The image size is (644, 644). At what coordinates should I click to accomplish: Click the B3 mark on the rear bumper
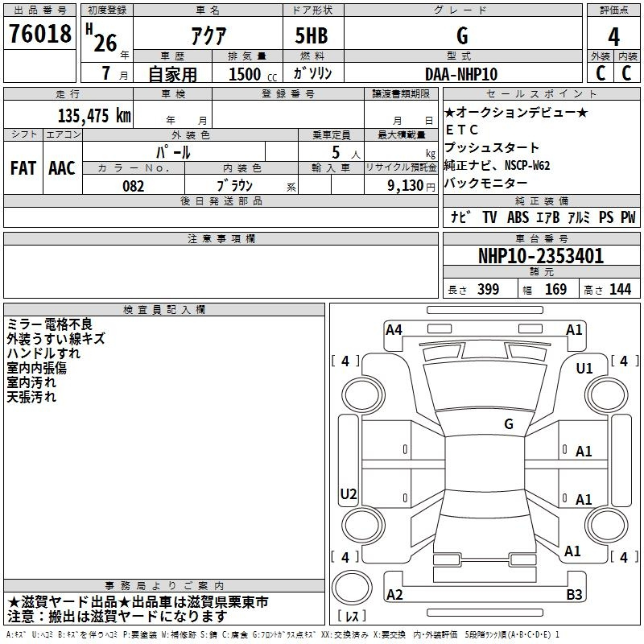(x=574, y=594)
